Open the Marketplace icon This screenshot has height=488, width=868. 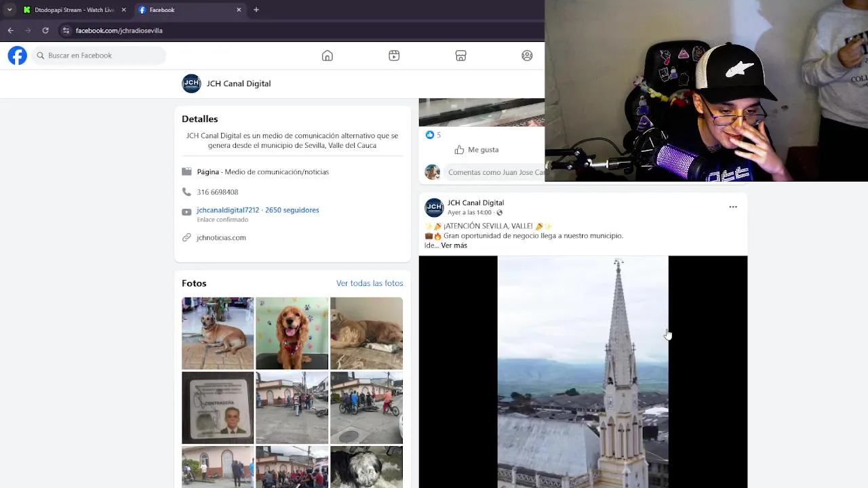460,56
